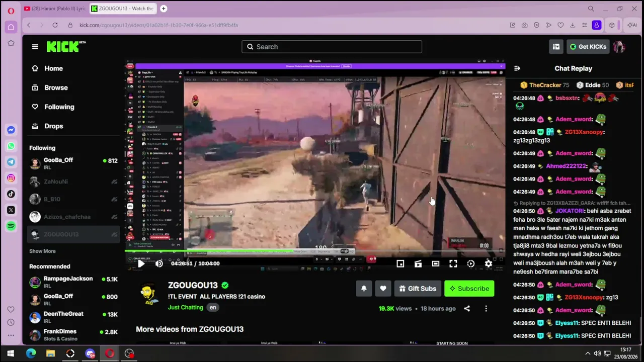
Task: Open followed channel Azizos_chafchaa
Action: (x=73, y=217)
